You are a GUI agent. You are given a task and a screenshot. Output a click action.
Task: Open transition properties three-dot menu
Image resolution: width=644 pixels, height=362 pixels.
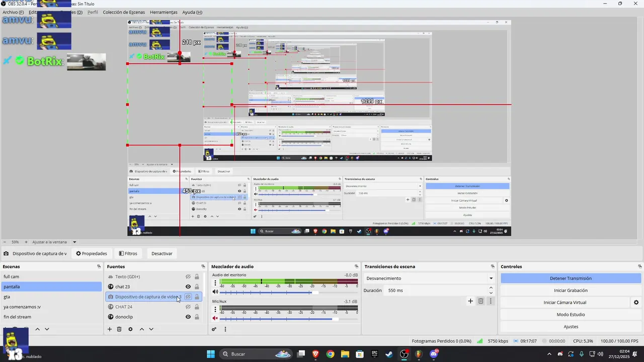491,301
